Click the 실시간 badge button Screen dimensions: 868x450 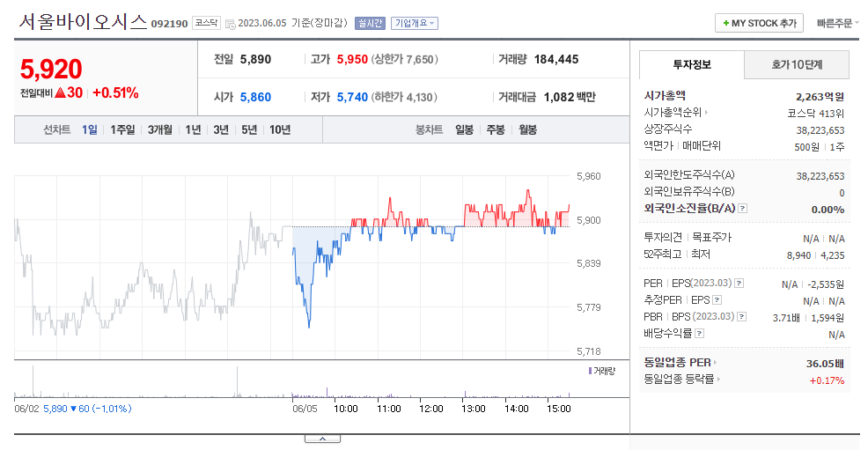coord(370,23)
